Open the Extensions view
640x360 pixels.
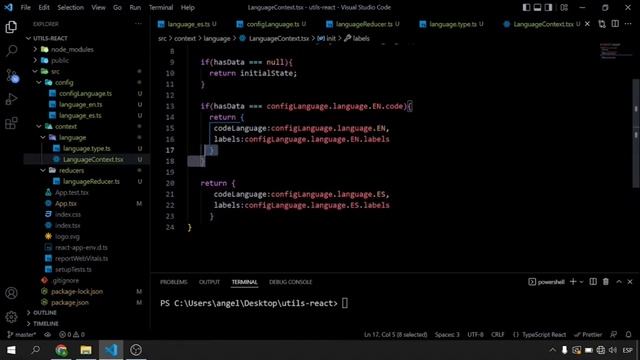coord(11,123)
